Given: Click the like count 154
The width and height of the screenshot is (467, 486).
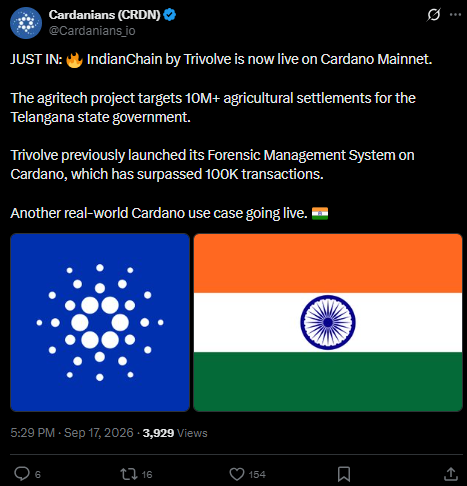Looking at the screenshot, I should tap(257, 474).
